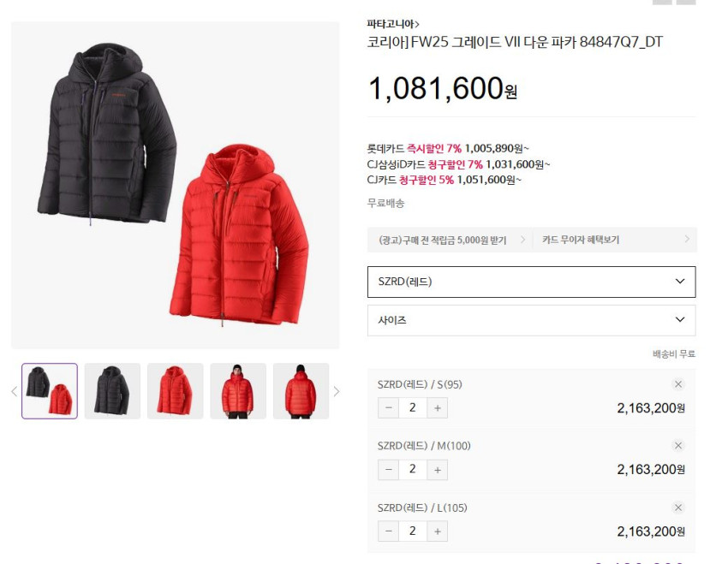
Task: Open 카드 무이자 혜택보기 link
Action: pyautogui.click(x=614, y=240)
